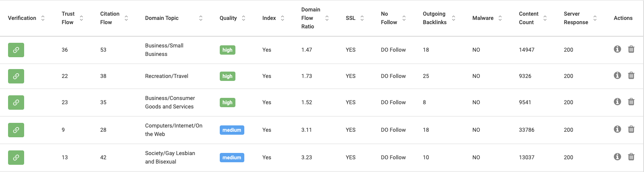Sort the table by Quality column
This screenshot has height=172, width=644.
click(243, 18)
